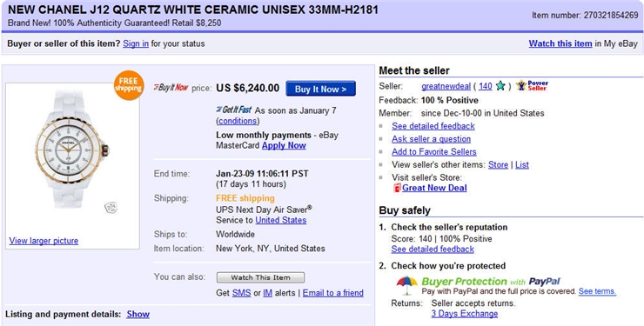Image resolution: width=644 pixels, height=326 pixels.
Task: Open the 3 Days Exchange returns link
Action: point(465,314)
